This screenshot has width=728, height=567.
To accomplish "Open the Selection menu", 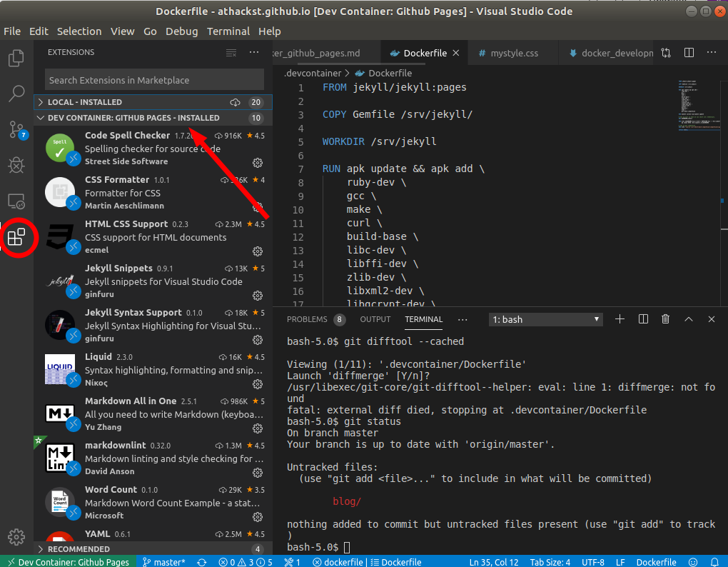I will [x=79, y=31].
